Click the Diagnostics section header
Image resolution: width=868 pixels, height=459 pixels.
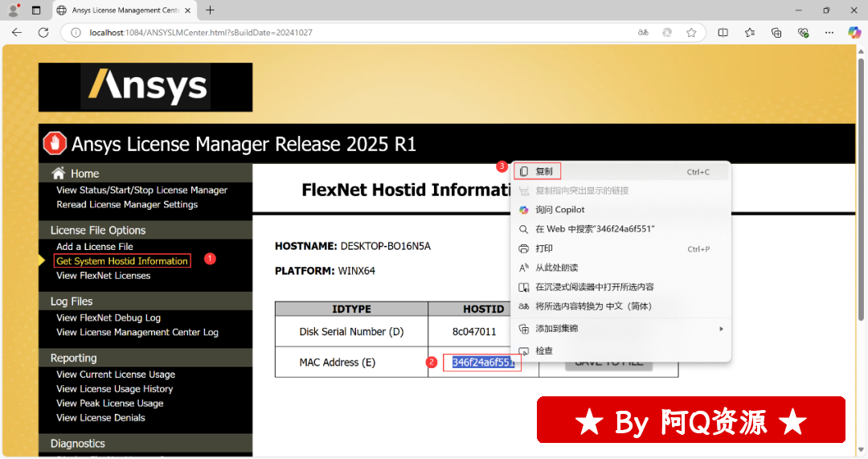point(77,444)
